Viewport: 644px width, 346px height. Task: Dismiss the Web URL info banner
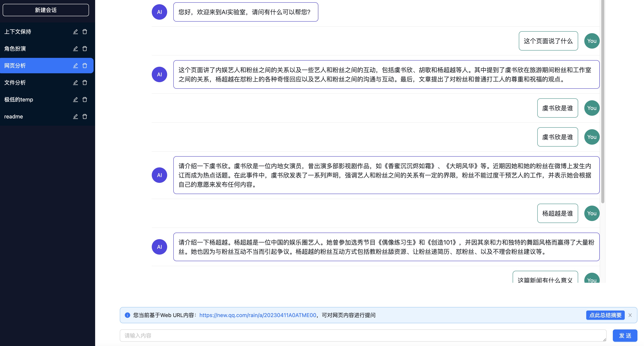pyautogui.click(x=630, y=315)
